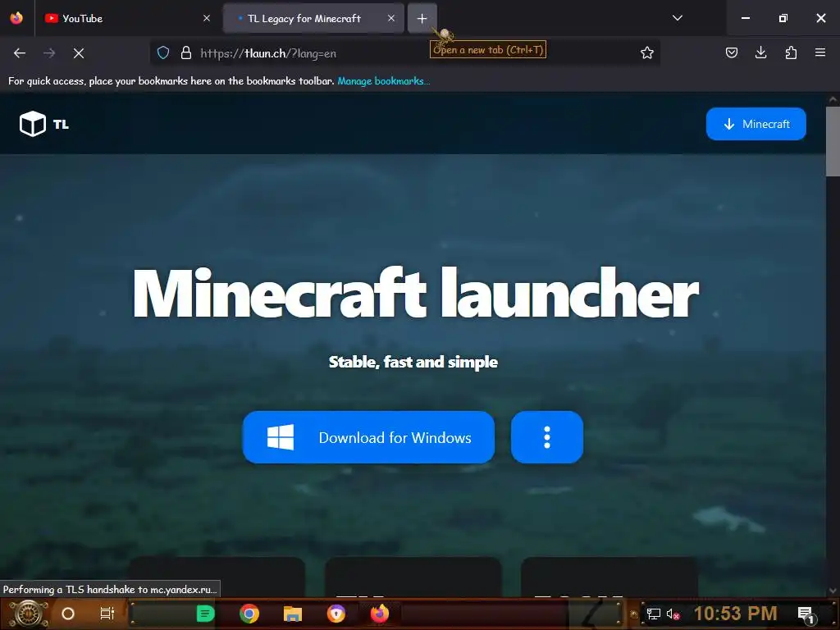View site security via padlock icon
The image size is (840, 630).
[x=186, y=53]
